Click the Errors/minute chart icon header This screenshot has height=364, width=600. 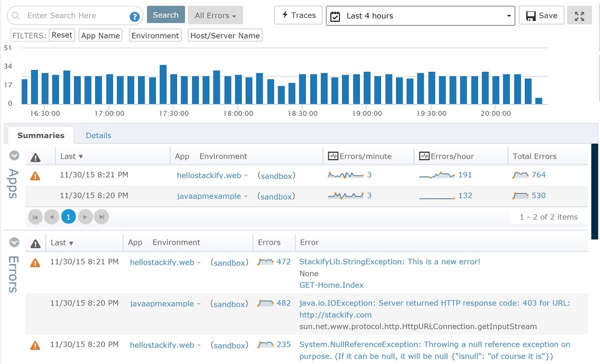click(x=333, y=156)
